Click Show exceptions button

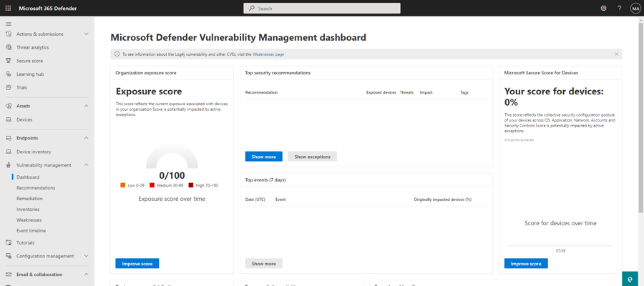[x=313, y=157]
